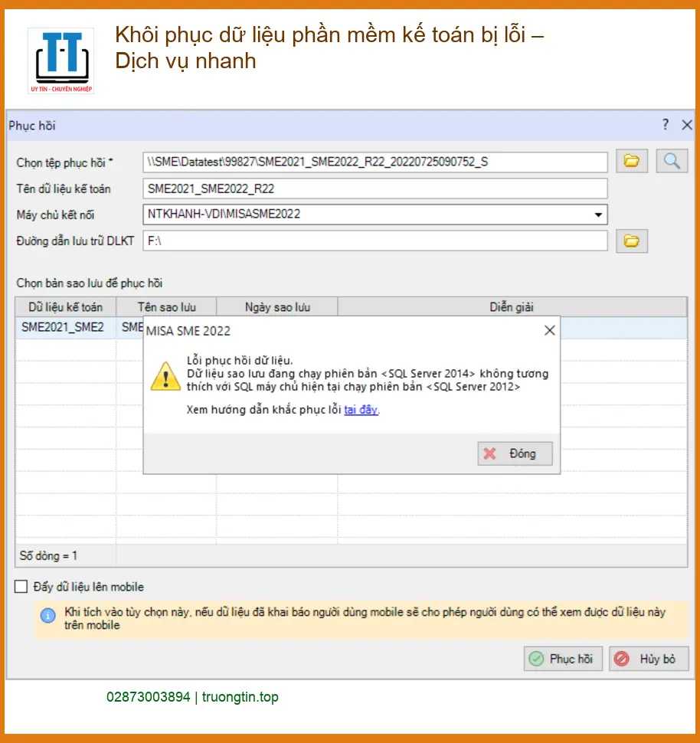Click the warning triangle icon in error dialog
This screenshot has width=700, height=743.
[x=165, y=376]
